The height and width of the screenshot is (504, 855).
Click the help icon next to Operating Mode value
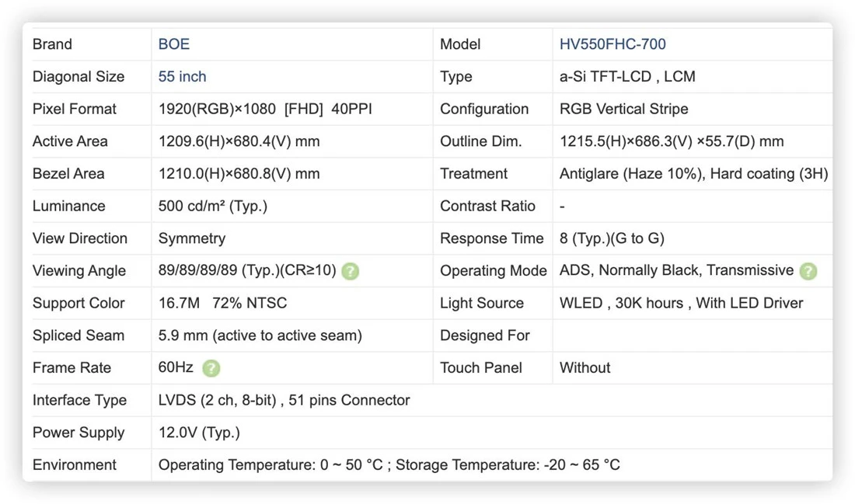(808, 271)
